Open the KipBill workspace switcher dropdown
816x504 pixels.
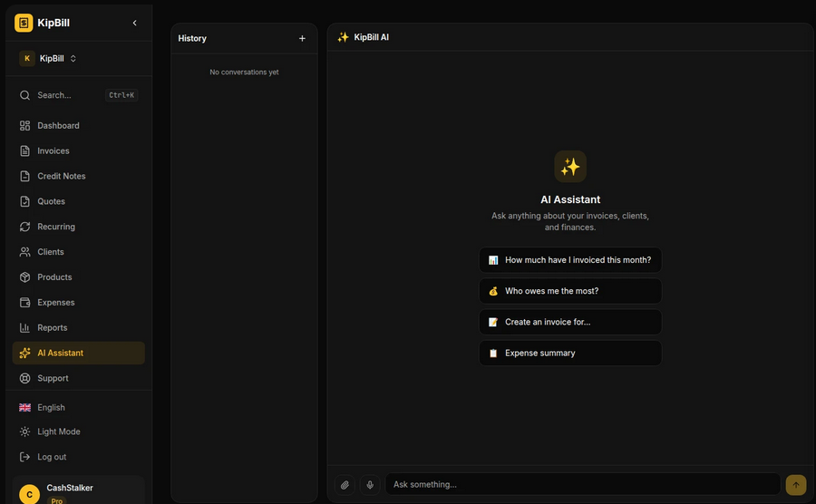[48, 58]
